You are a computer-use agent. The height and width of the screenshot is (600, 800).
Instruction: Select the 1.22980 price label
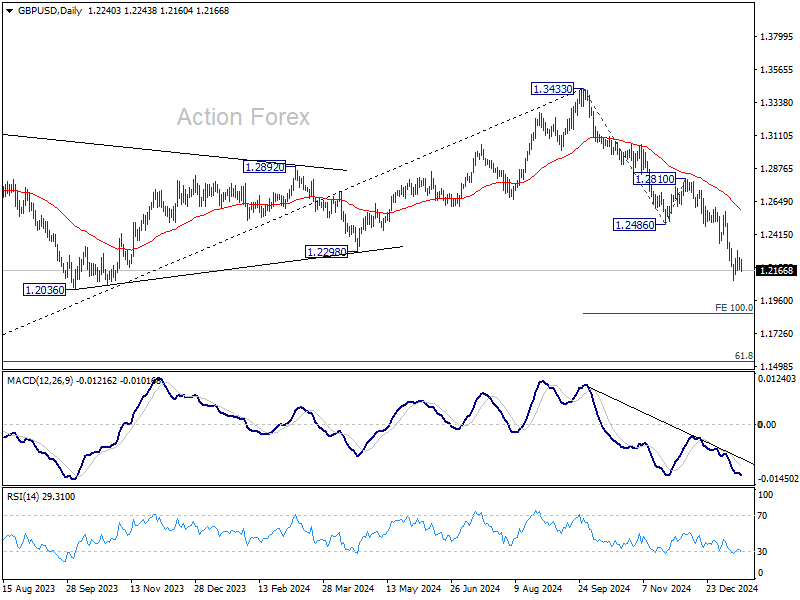click(327, 252)
